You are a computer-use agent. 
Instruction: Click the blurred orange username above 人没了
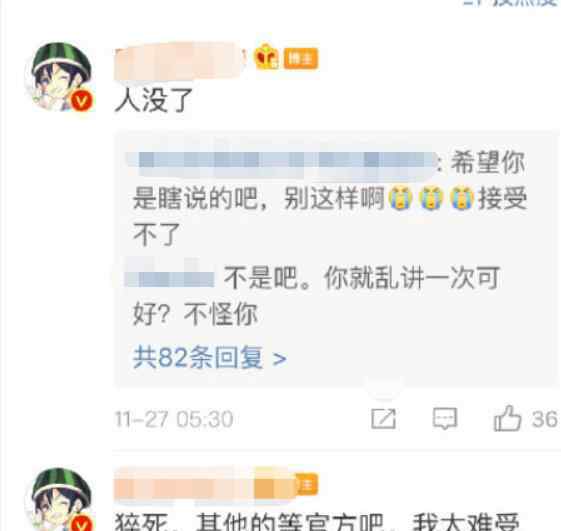pyautogui.click(x=180, y=61)
